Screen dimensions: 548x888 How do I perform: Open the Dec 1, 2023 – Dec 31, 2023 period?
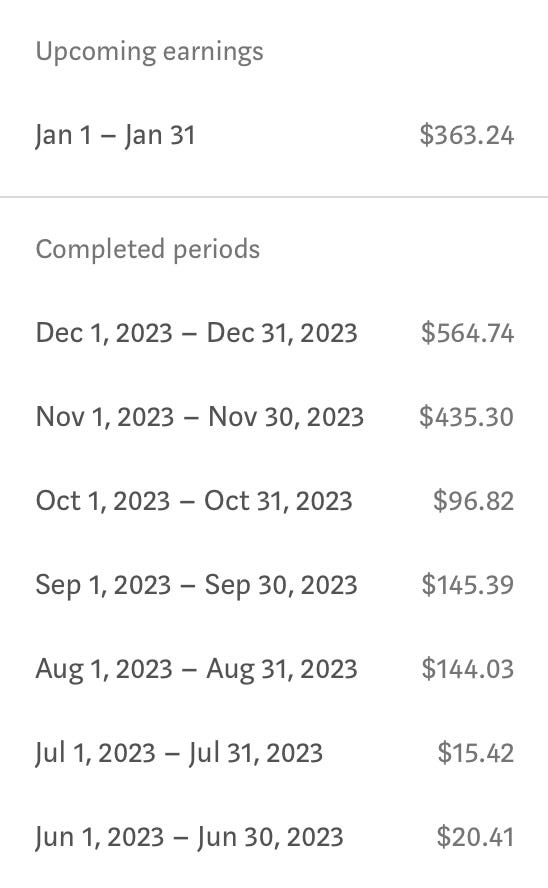(274, 332)
